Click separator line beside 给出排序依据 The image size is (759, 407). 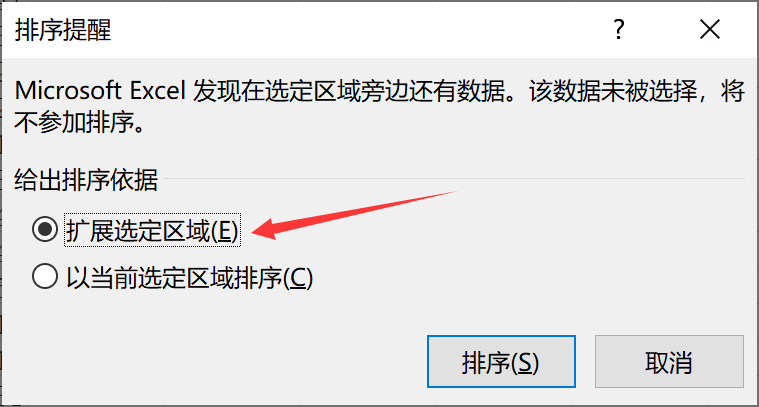click(454, 179)
